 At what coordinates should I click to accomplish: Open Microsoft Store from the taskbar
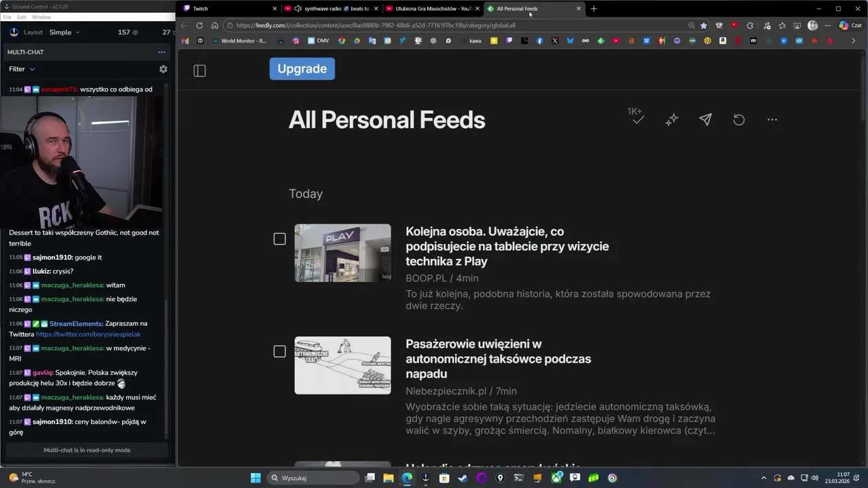[x=444, y=478]
